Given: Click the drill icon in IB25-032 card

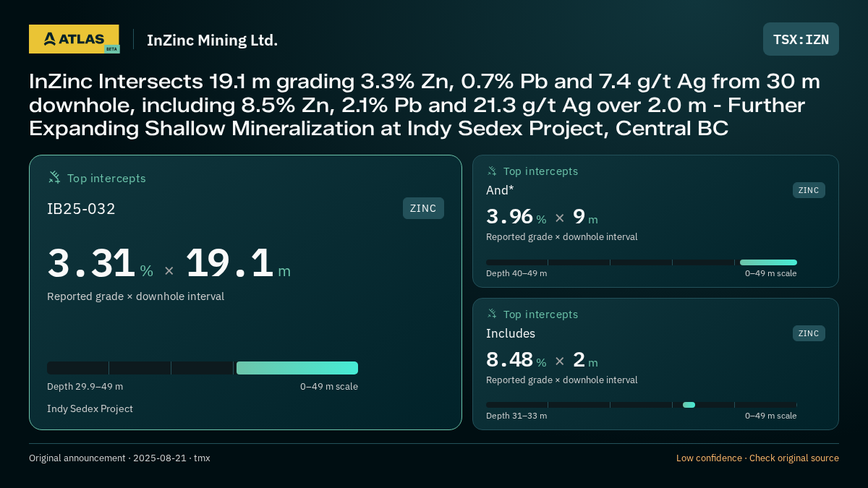Looking at the screenshot, I should pos(54,178).
